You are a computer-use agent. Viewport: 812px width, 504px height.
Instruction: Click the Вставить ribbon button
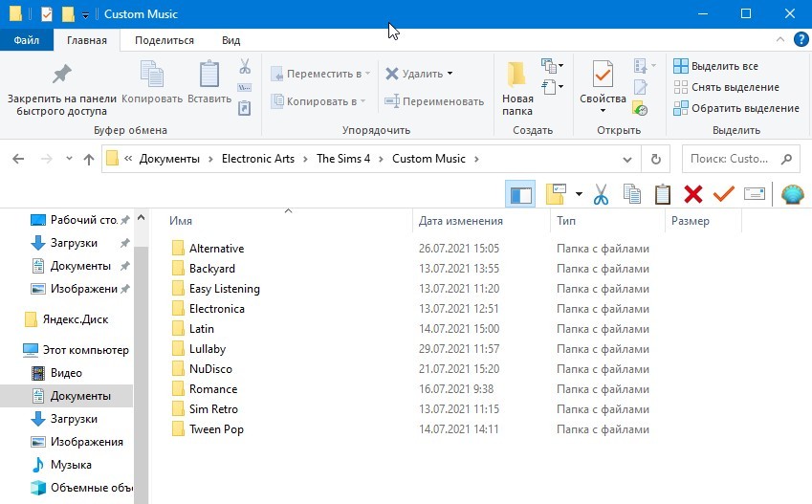click(209, 83)
